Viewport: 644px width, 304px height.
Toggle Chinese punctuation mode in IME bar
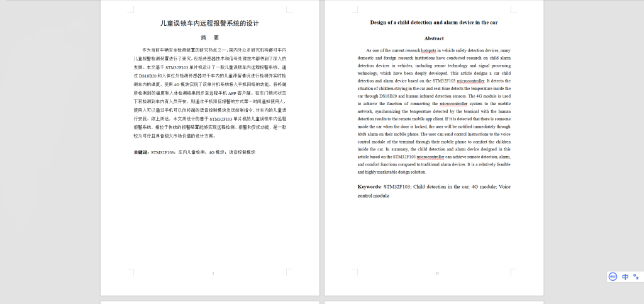pos(636,276)
